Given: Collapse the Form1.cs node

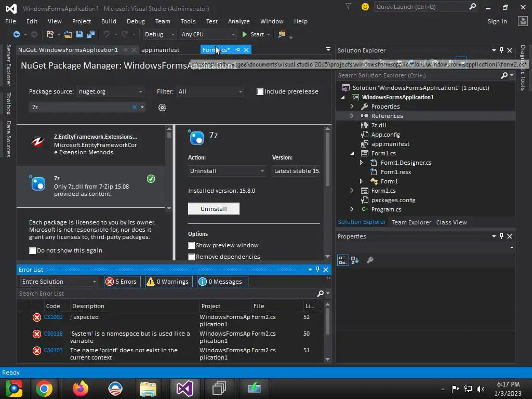Looking at the screenshot, I should 352,153.
